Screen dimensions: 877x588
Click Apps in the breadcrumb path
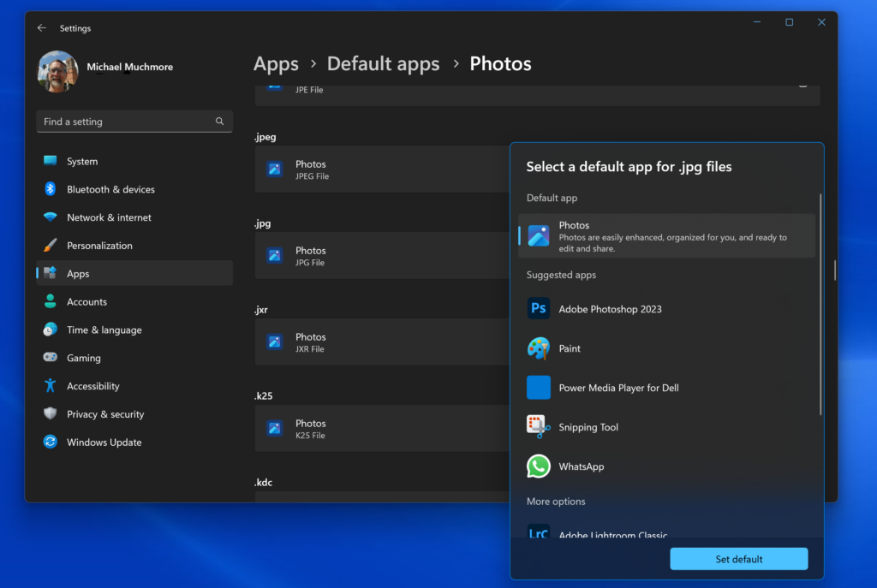click(x=276, y=64)
